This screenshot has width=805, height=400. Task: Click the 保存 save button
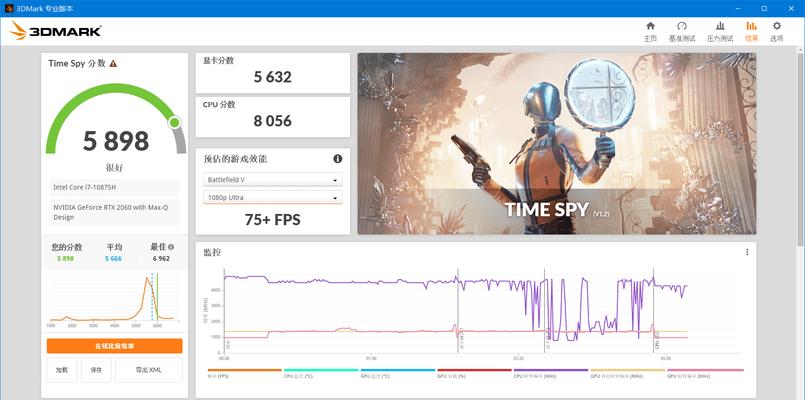96,370
